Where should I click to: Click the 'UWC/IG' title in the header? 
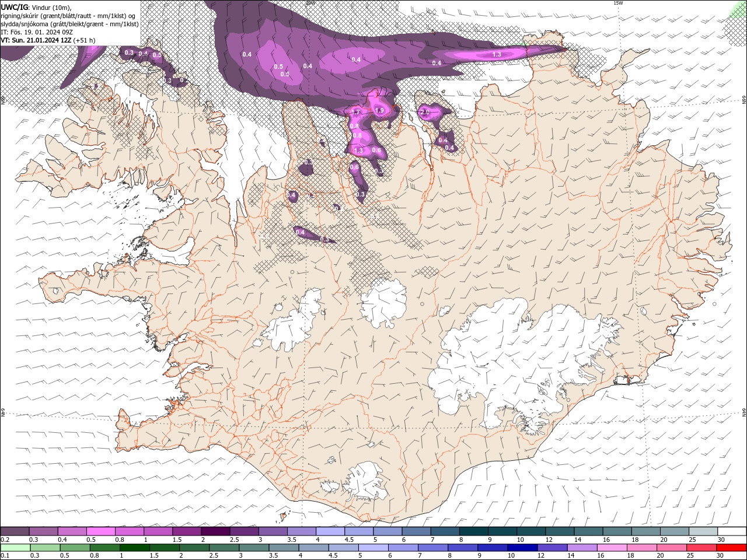coord(15,7)
